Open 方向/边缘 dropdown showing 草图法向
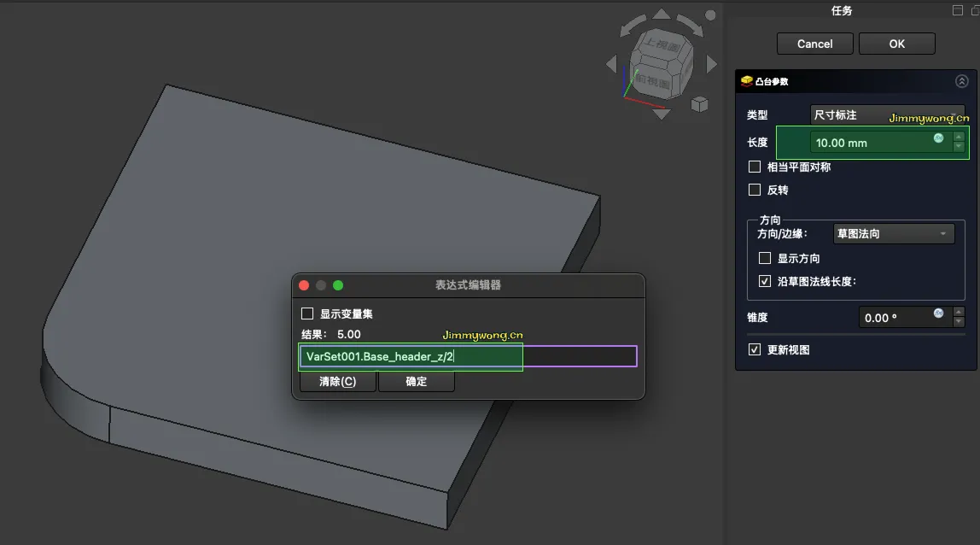980x545 pixels. (x=894, y=233)
